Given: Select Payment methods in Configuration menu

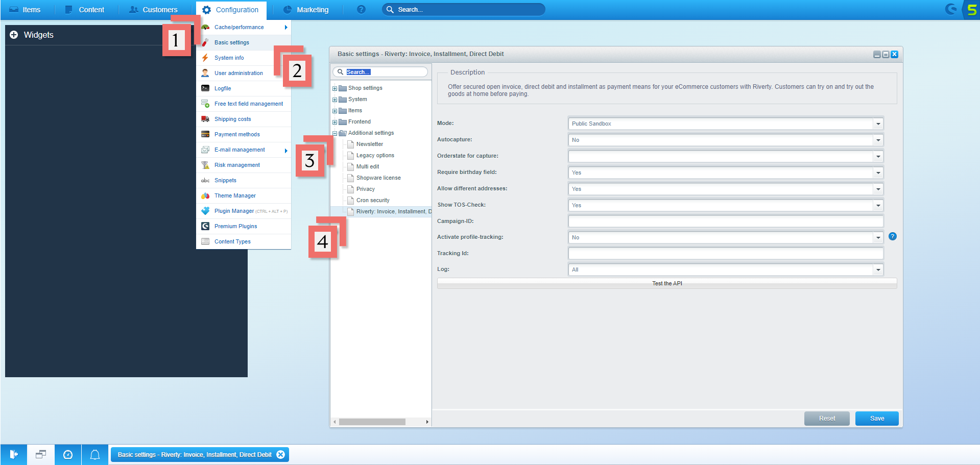Looking at the screenshot, I should click(x=237, y=134).
